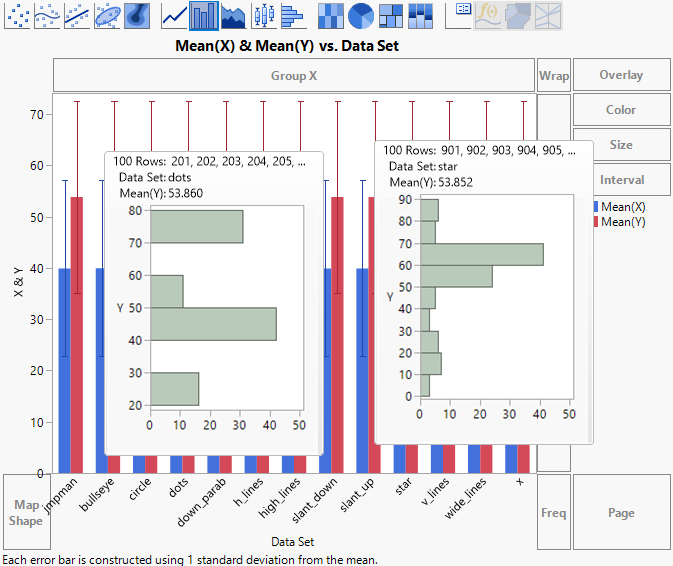Click the Map Shape drop zone
673x566 pixels.
pos(26,513)
